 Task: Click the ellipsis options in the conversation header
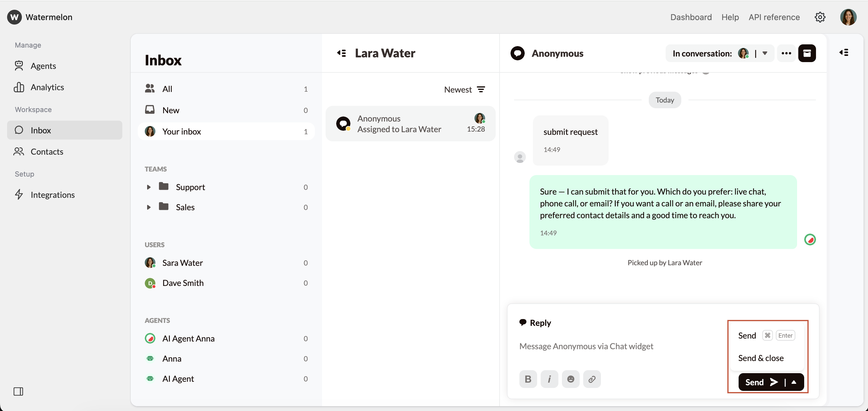tap(786, 53)
